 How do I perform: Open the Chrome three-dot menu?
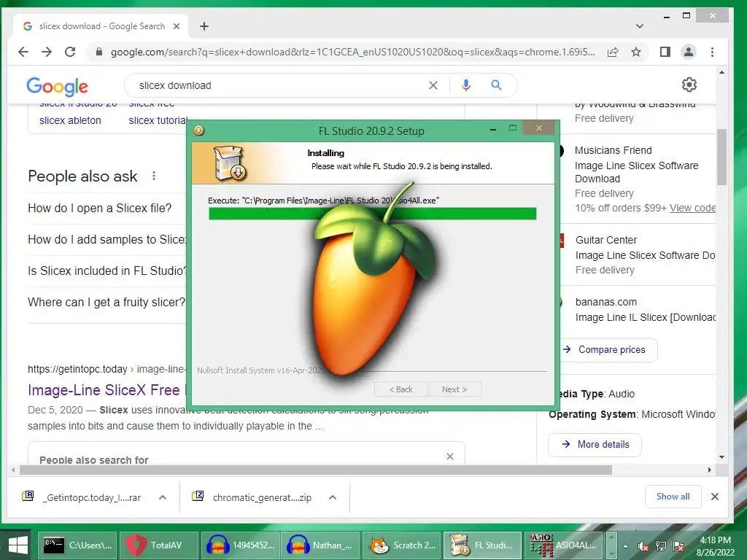pyautogui.click(x=712, y=52)
